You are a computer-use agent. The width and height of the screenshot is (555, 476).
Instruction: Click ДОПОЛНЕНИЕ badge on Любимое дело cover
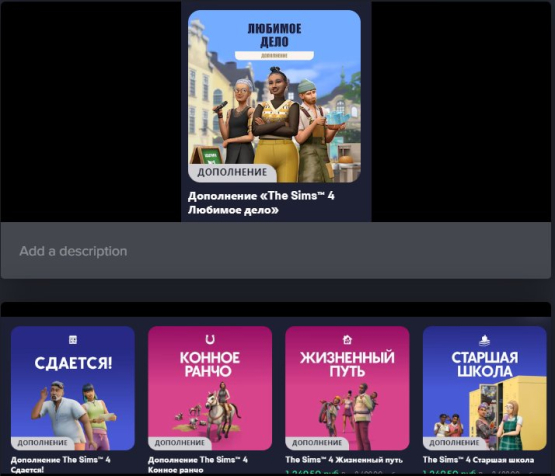coord(232,173)
